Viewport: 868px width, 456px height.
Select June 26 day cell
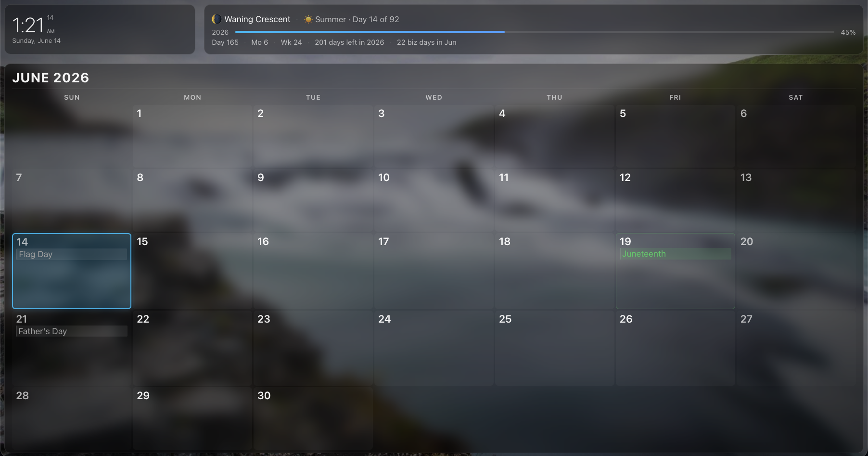pos(676,348)
